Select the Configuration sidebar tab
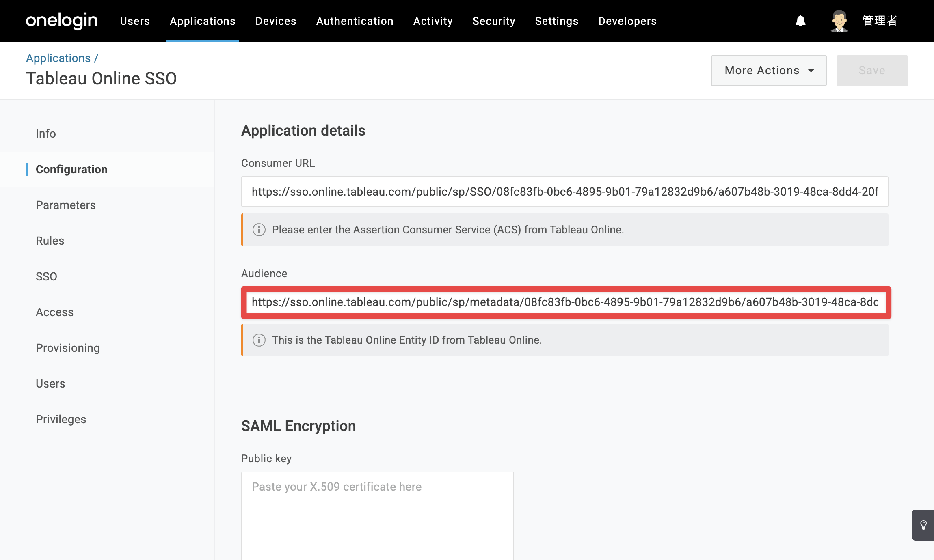The image size is (934, 560). 107,169
